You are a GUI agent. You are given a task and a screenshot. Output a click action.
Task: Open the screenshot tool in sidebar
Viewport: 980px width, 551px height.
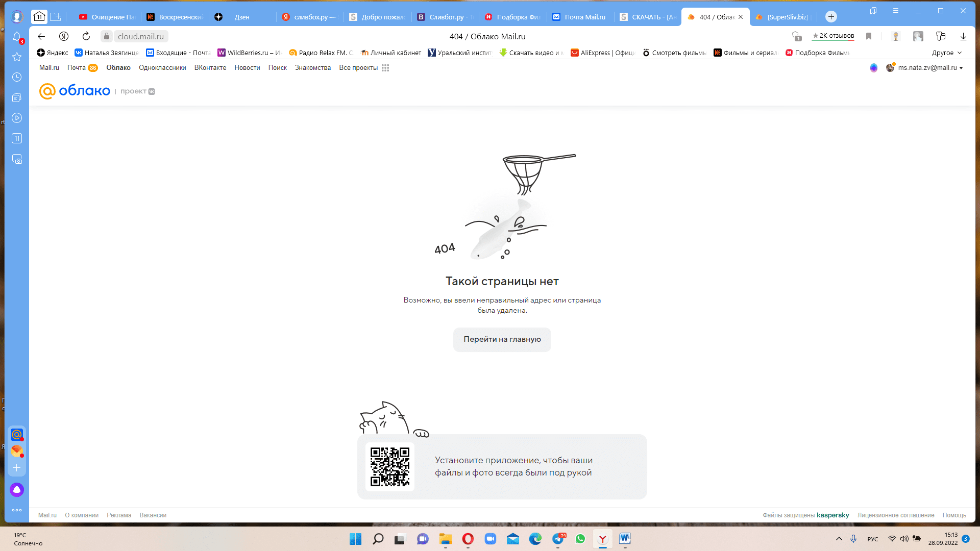click(x=17, y=159)
